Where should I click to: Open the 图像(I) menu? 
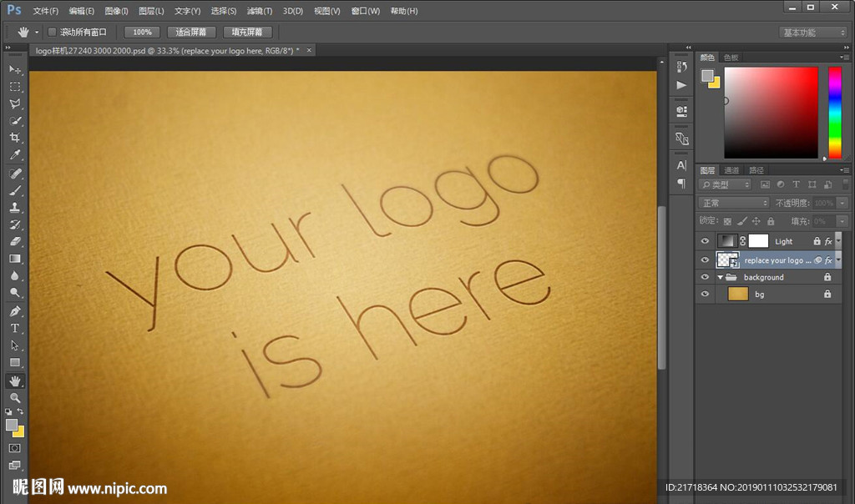[116, 11]
